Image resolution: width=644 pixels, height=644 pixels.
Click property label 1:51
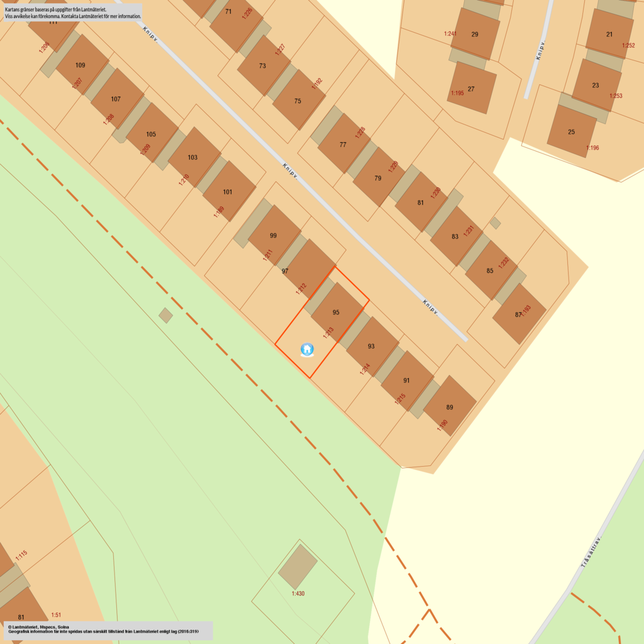[x=56, y=615]
